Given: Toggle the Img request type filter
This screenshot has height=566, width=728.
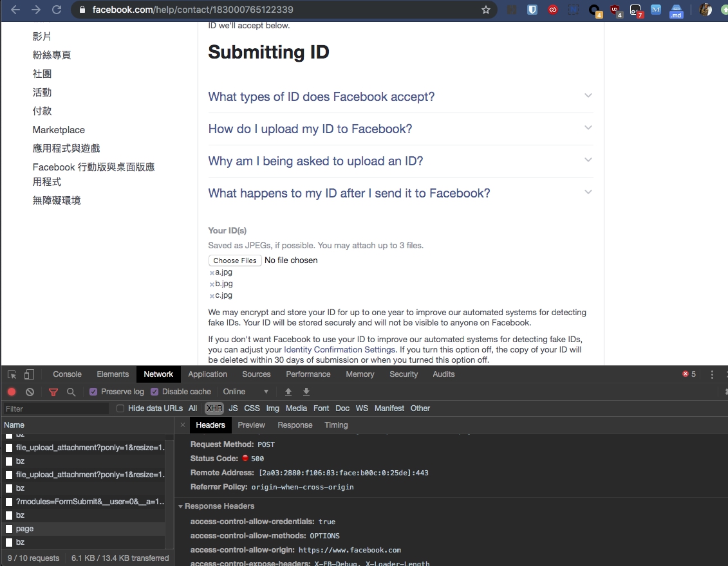Looking at the screenshot, I should coord(272,408).
